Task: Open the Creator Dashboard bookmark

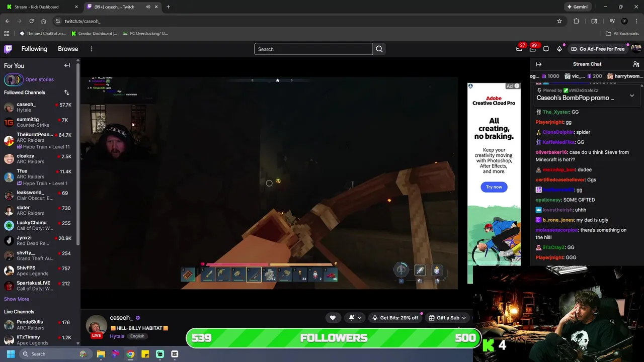Action: click(94, 34)
